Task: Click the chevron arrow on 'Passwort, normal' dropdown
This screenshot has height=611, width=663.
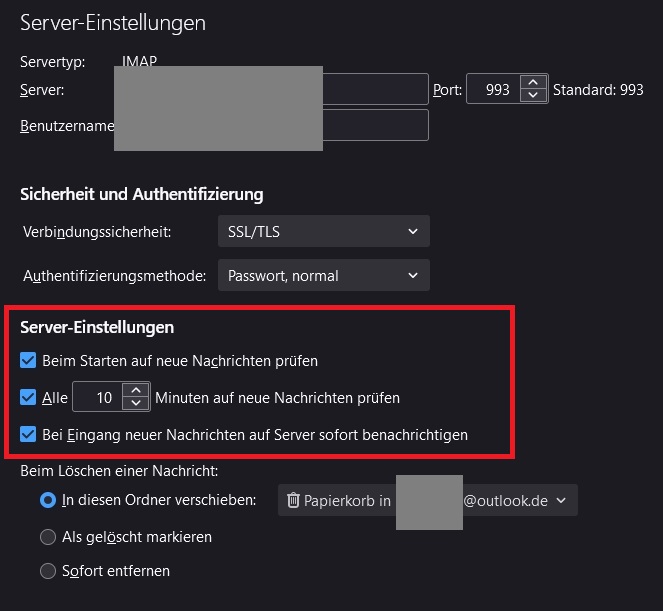Action: click(x=413, y=275)
